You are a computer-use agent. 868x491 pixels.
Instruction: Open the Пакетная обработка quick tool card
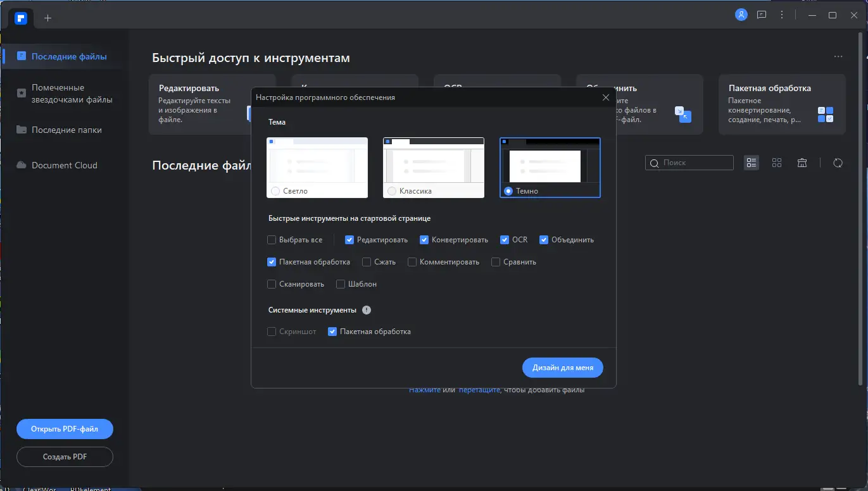click(x=782, y=104)
